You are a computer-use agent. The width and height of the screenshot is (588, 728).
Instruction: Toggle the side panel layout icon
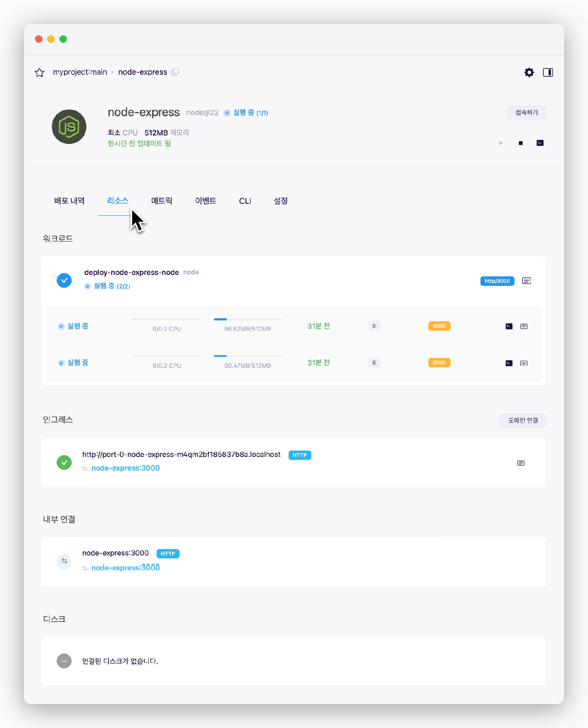point(548,72)
